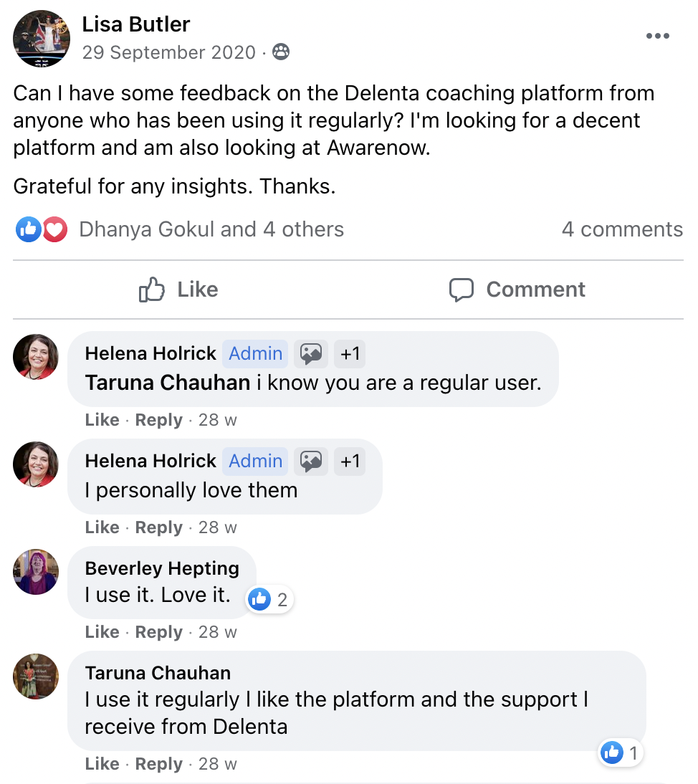698x784 pixels.
Task: View Dhanya Gokul and 4 others reactions
Action: [x=211, y=229]
